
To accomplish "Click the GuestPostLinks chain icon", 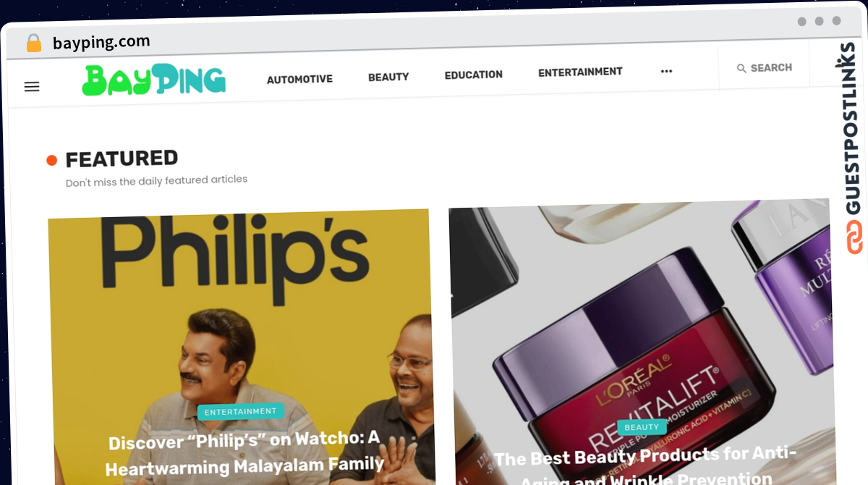I will (x=855, y=237).
